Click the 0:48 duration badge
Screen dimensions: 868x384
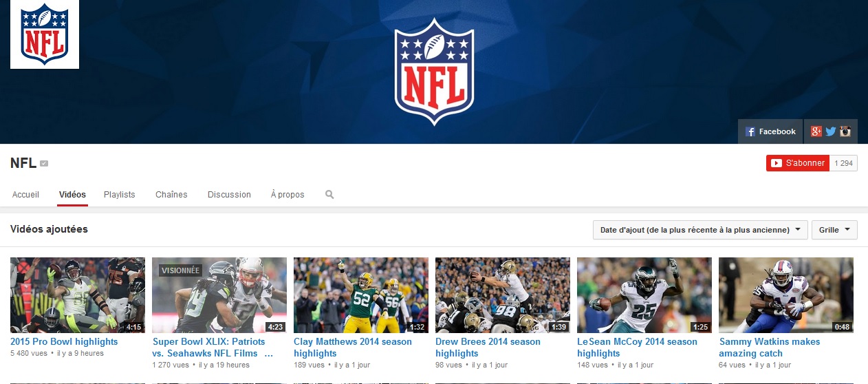point(842,327)
